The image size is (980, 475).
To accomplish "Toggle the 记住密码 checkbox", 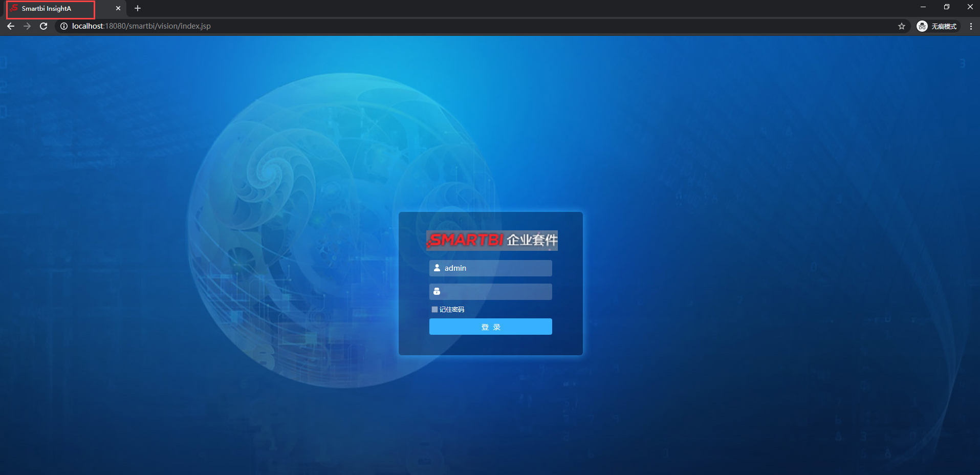I will point(434,310).
